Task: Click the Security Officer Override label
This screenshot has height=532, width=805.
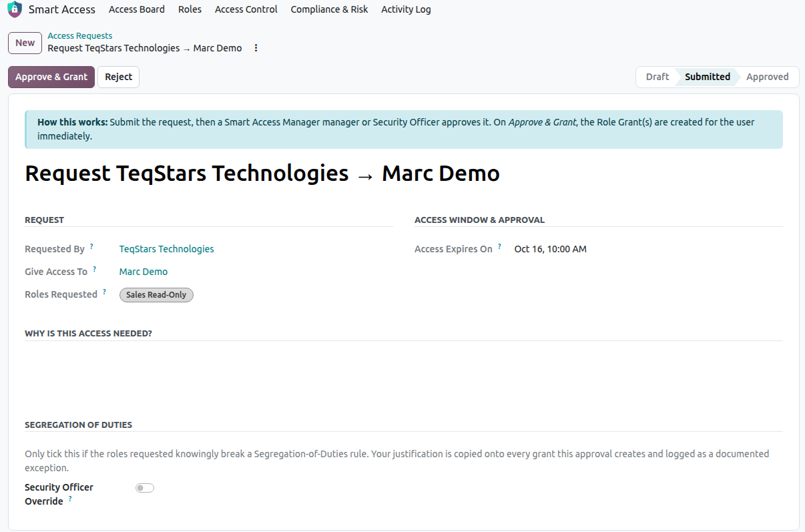Action: (59, 494)
